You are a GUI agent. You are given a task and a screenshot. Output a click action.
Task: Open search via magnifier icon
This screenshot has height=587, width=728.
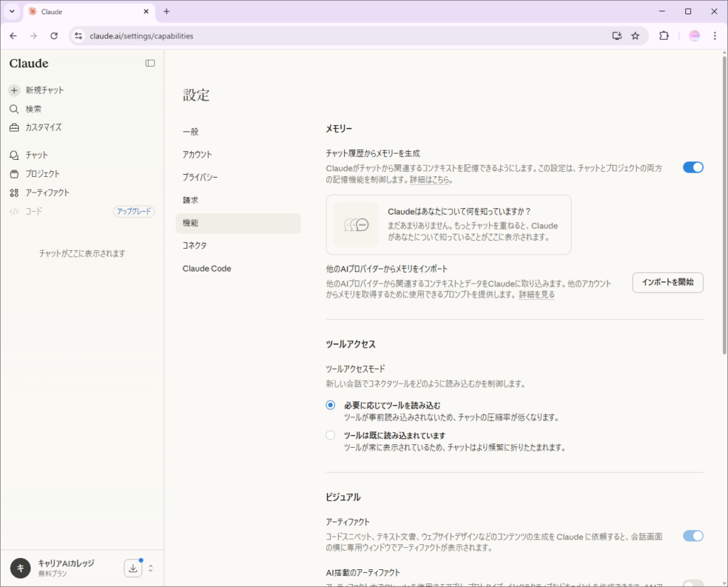click(x=14, y=109)
